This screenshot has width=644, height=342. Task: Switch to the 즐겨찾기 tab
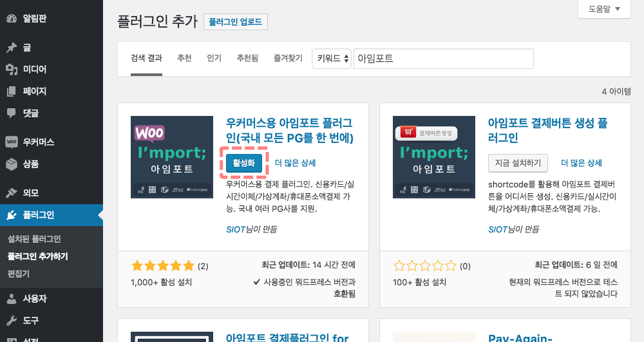[288, 59]
